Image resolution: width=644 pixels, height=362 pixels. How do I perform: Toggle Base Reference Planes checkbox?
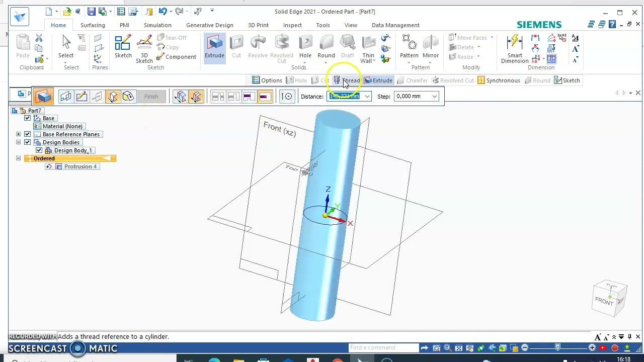pos(27,134)
